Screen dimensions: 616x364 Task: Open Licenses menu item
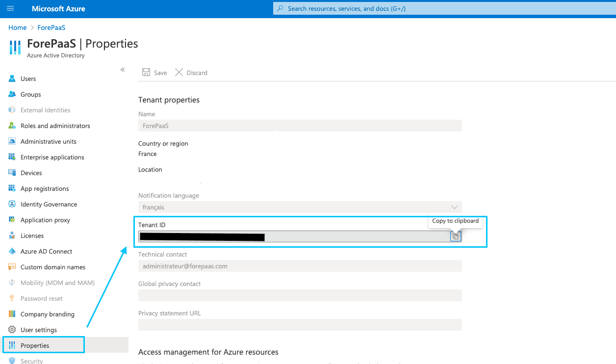(x=32, y=235)
